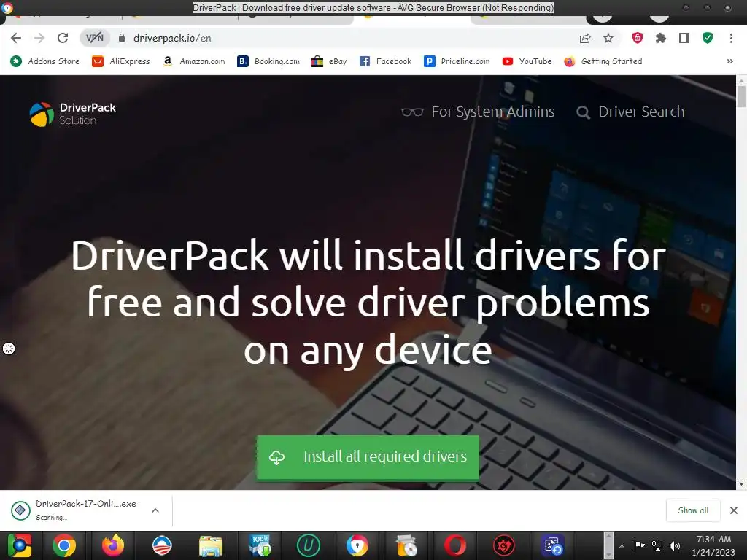The width and height of the screenshot is (747, 560).
Task: Open the Getting Started bookmark
Action: tap(603, 61)
